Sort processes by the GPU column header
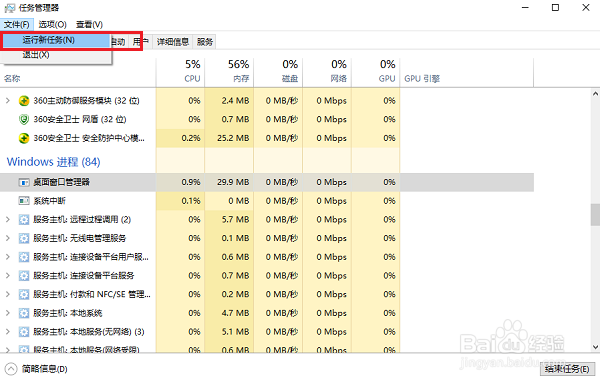 376,73
